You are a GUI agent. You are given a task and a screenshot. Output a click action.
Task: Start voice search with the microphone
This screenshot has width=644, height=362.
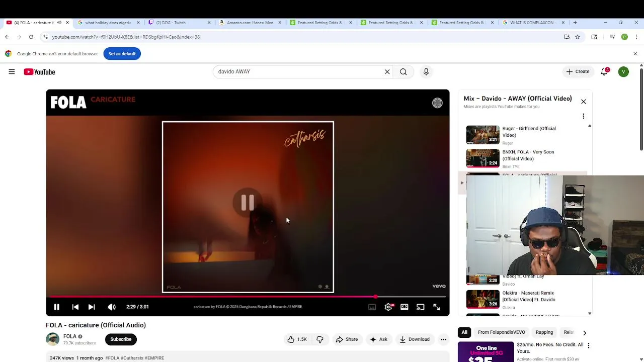tap(426, 72)
